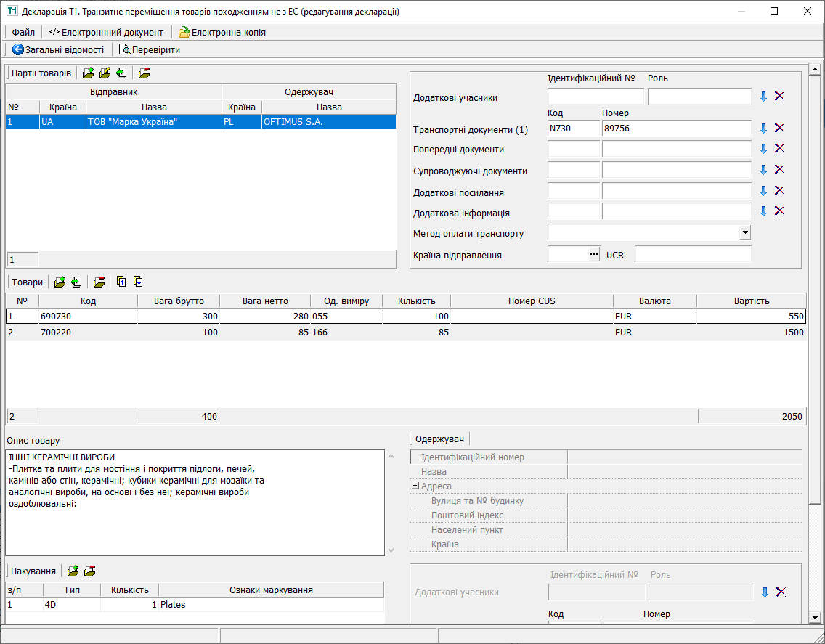Open the Електронний документ menu
Viewport: 825px width, 644px height.
[x=106, y=32]
